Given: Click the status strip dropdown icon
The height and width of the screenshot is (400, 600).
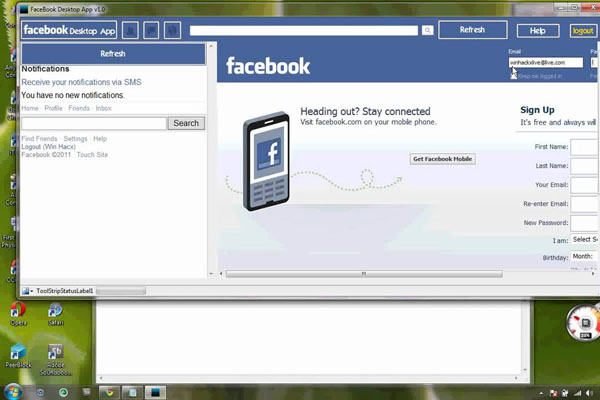Looking at the screenshot, I should coord(27,291).
